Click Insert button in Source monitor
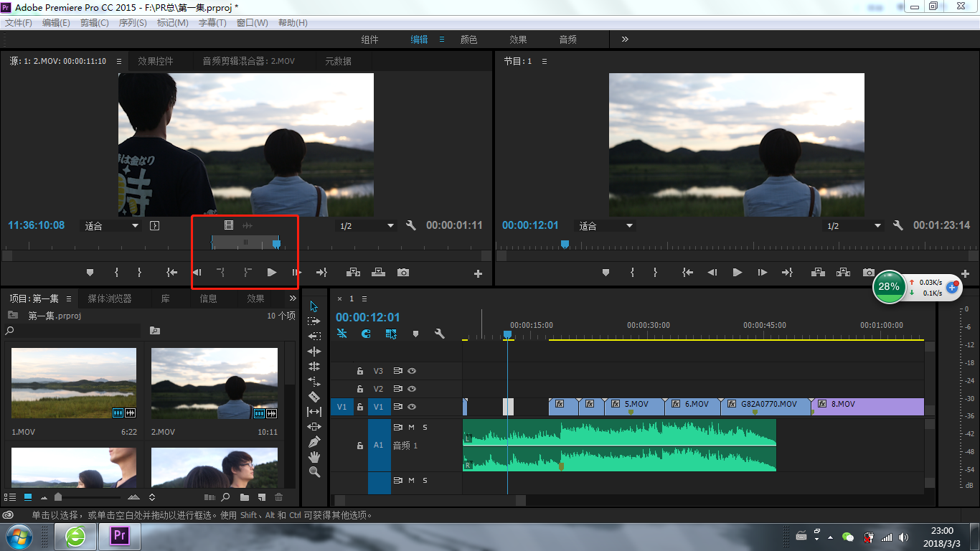This screenshot has height=551, width=980. pyautogui.click(x=353, y=273)
